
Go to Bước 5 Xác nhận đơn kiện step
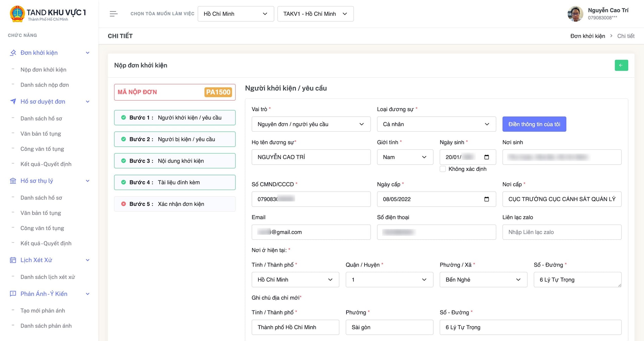175,204
